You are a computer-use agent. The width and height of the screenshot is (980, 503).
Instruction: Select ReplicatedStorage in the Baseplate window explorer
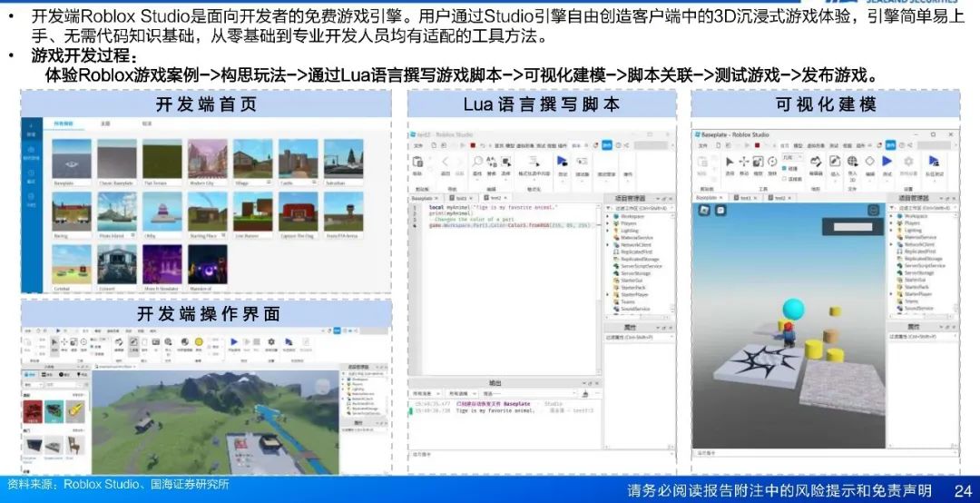point(923,258)
